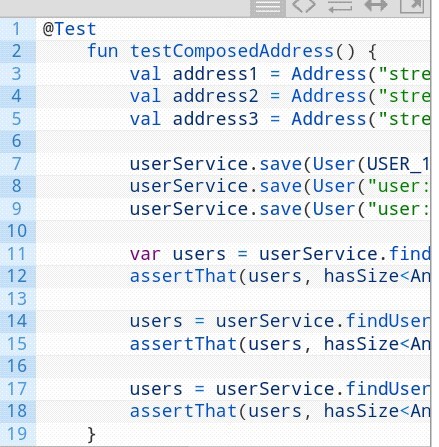Expand code width with double-arrow icon
The image size is (439, 447).
(x=376, y=6)
